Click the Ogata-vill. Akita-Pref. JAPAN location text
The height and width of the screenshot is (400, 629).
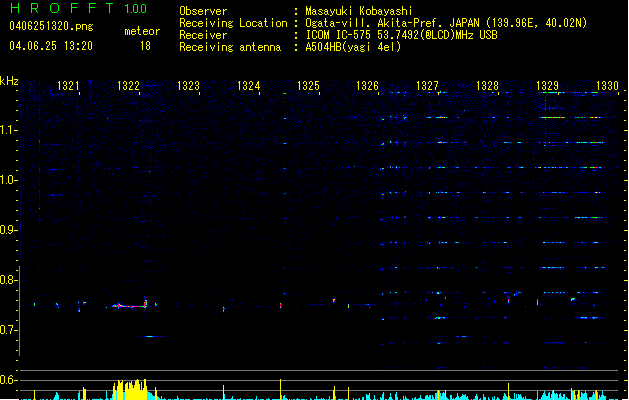(446, 23)
